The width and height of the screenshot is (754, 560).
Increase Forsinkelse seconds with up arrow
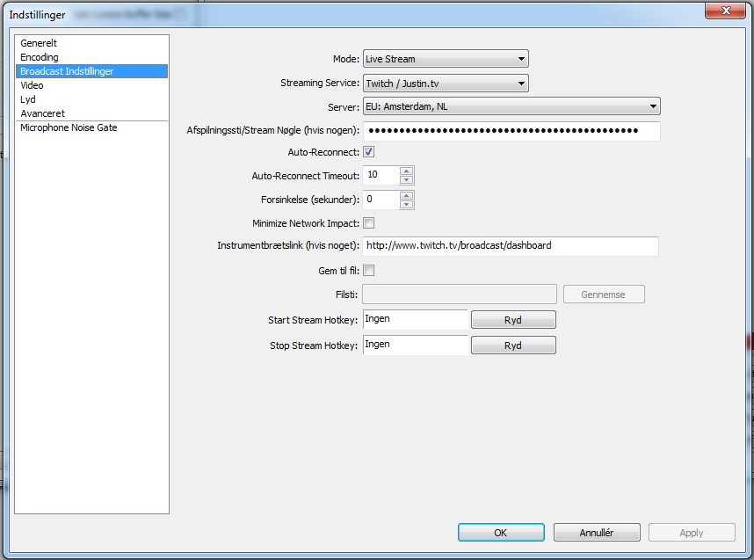(406, 195)
